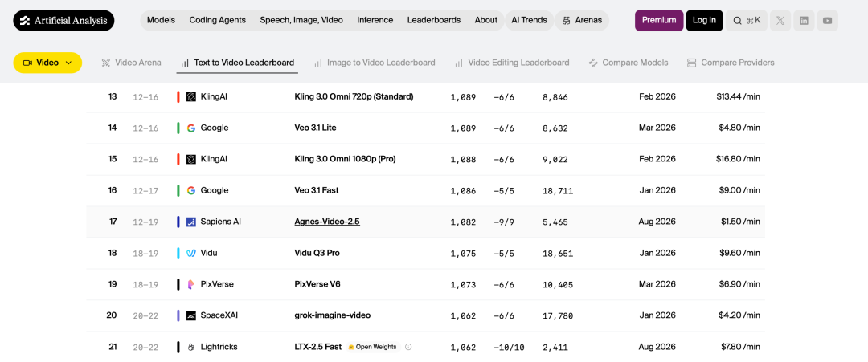Click the $13.44 /min price cell

738,96
